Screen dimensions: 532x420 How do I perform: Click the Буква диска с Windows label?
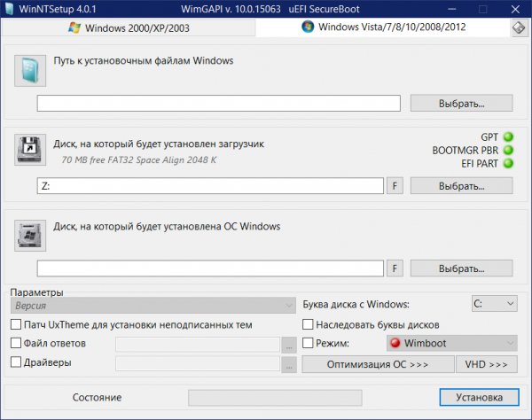pos(356,304)
